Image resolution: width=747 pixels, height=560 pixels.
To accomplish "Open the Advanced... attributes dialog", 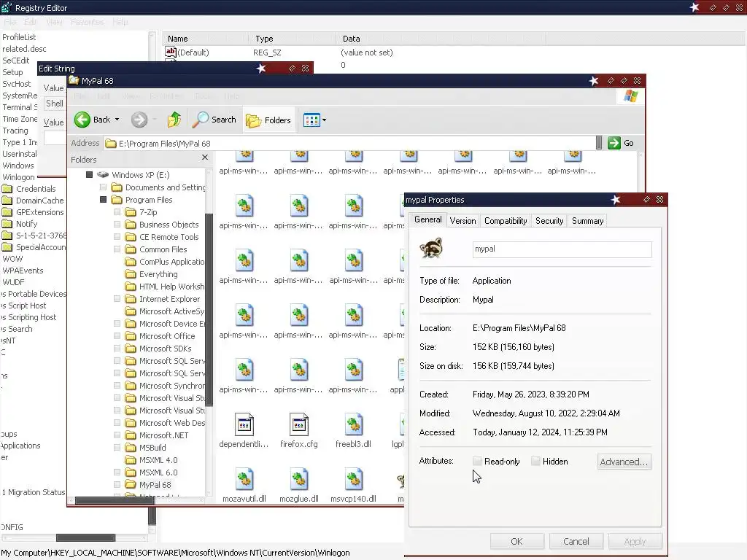I will pyautogui.click(x=624, y=462).
